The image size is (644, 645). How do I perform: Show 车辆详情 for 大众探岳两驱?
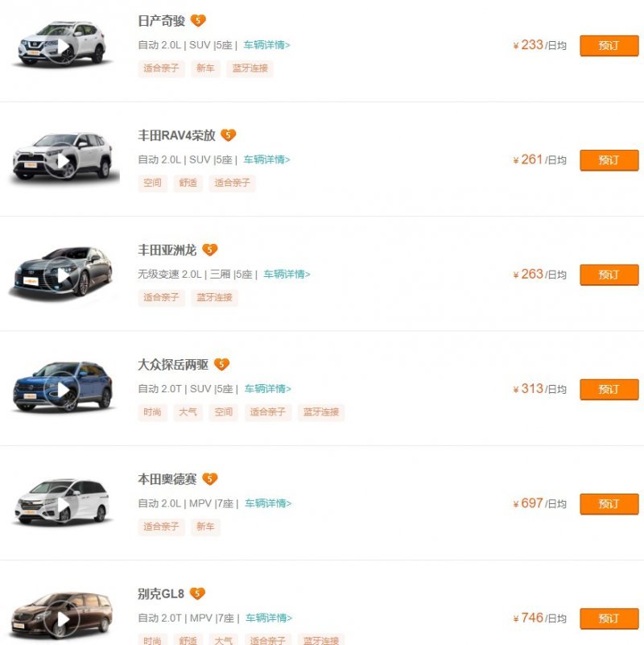point(267,389)
